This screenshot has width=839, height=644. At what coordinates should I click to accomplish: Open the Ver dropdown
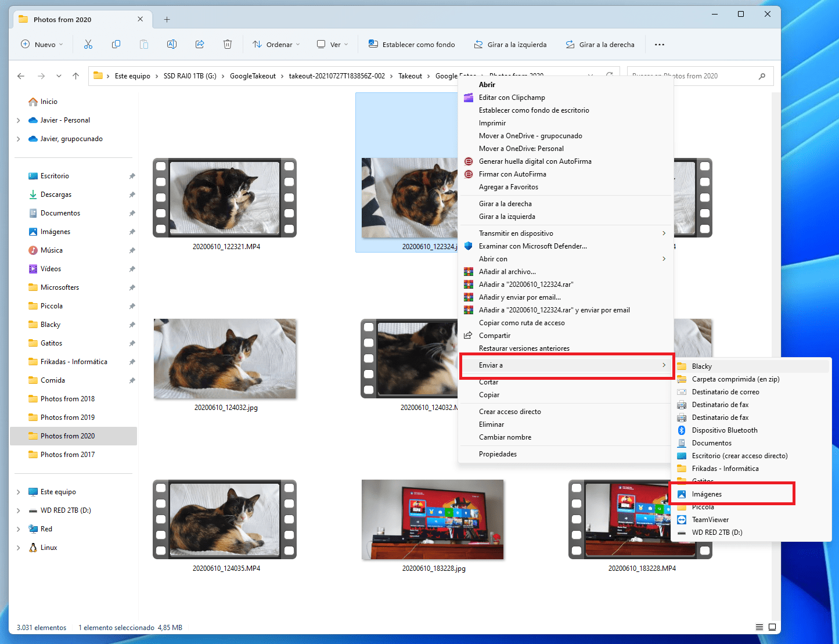(333, 44)
